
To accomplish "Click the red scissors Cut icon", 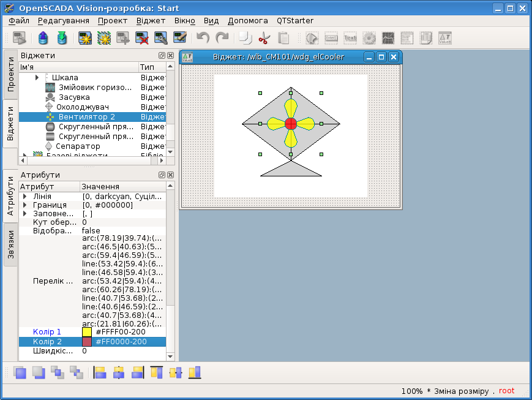I will pyautogui.click(x=264, y=38).
